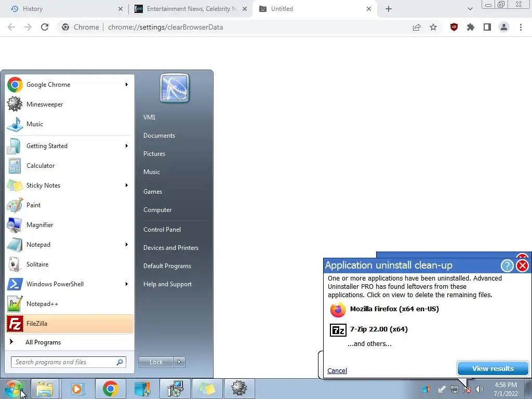Open Documents from Start menu
The width and height of the screenshot is (532, 399).
coord(159,136)
